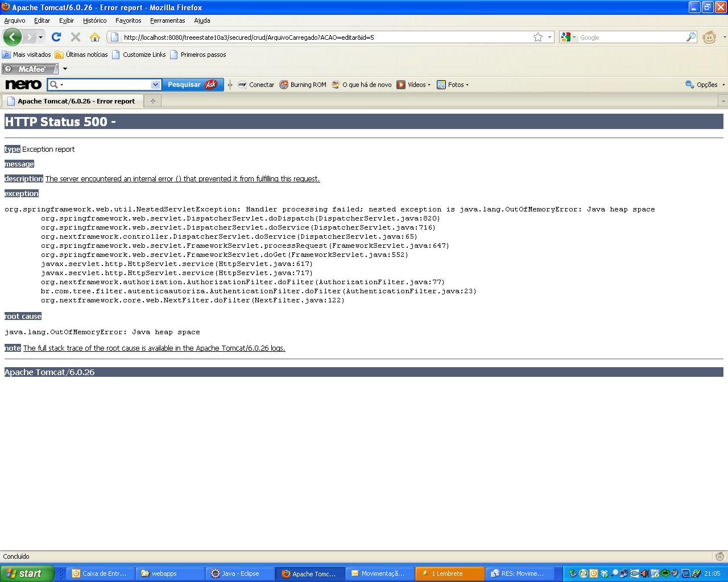Go back with the green Back arrow
728x582 pixels.
12,37
